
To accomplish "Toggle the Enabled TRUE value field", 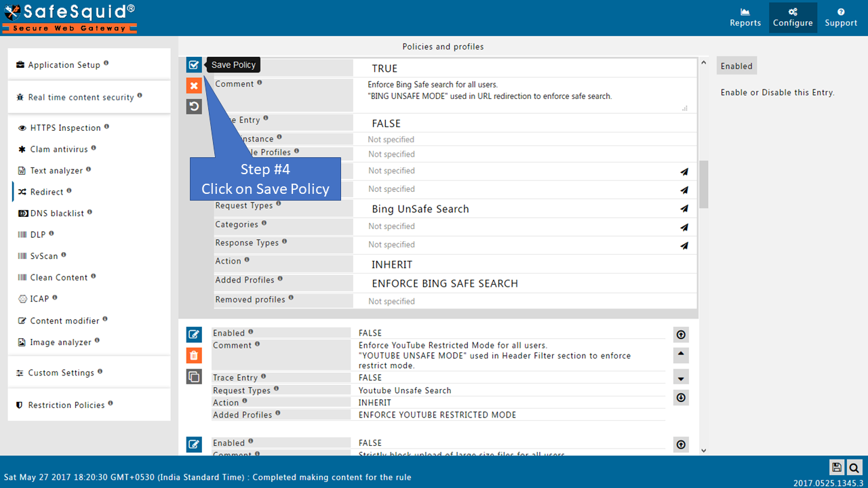I will pos(524,68).
